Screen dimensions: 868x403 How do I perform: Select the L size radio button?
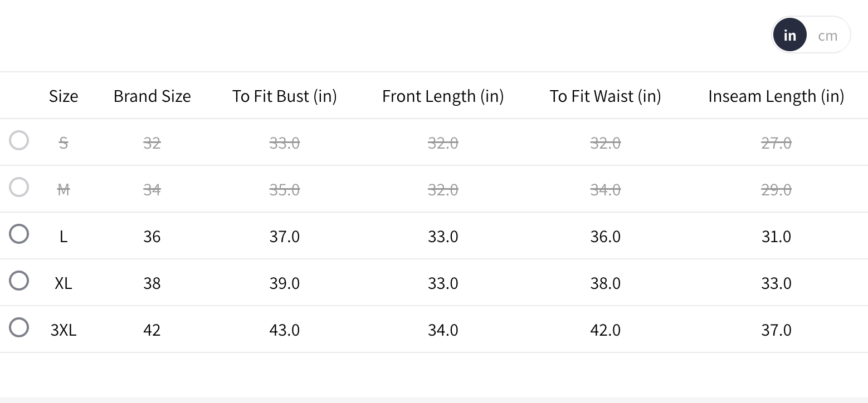(x=19, y=234)
